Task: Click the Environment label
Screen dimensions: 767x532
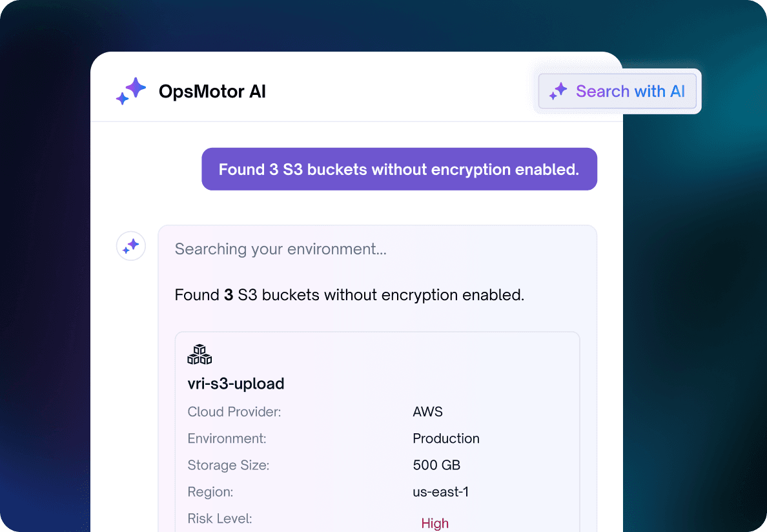Action: 227,438
